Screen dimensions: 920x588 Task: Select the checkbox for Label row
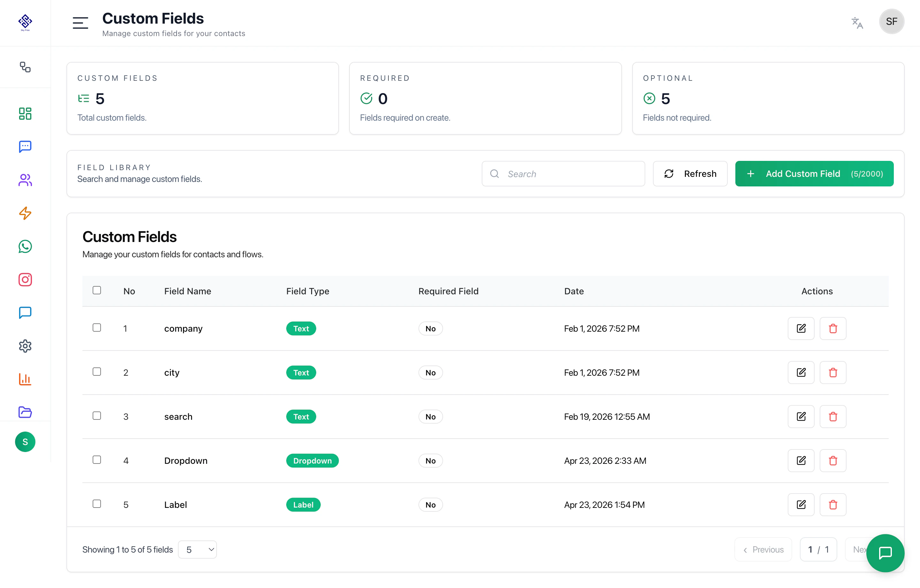coord(97,504)
